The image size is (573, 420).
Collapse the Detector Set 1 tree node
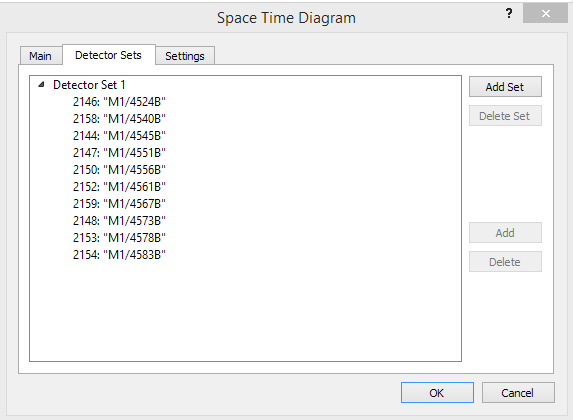click(41, 85)
